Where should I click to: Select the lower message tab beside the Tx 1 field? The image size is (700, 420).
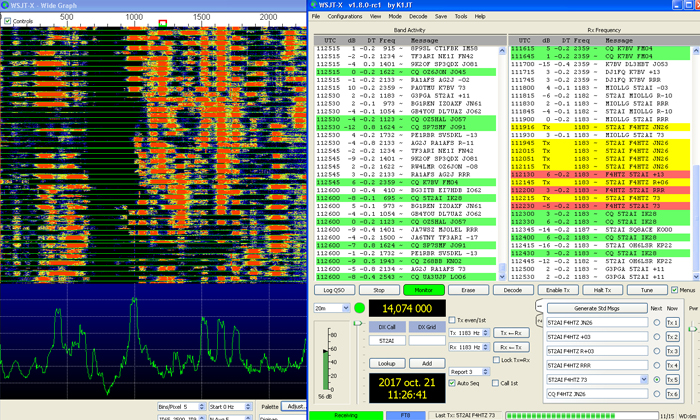click(x=539, y=320)
